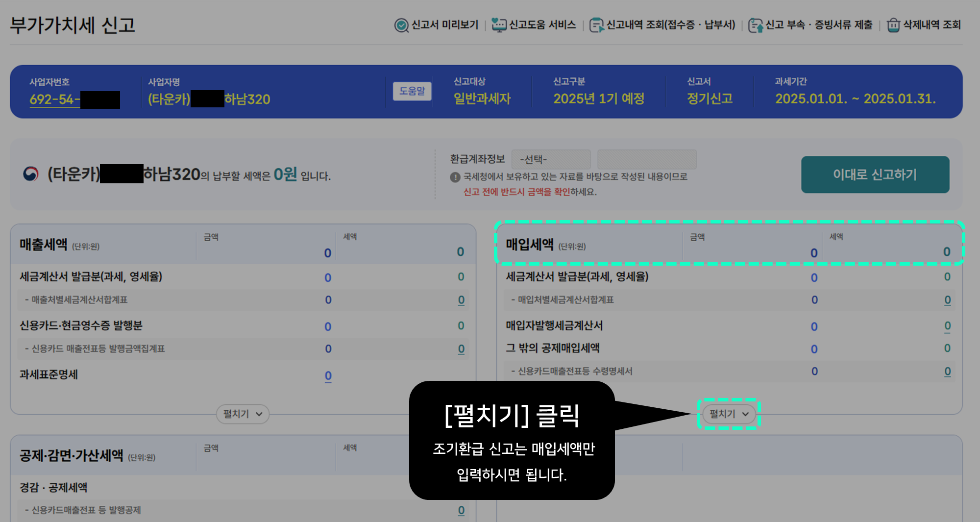
Task: Click the taegeuk emblem next to 타운카
Action: (x=31, y=174)
